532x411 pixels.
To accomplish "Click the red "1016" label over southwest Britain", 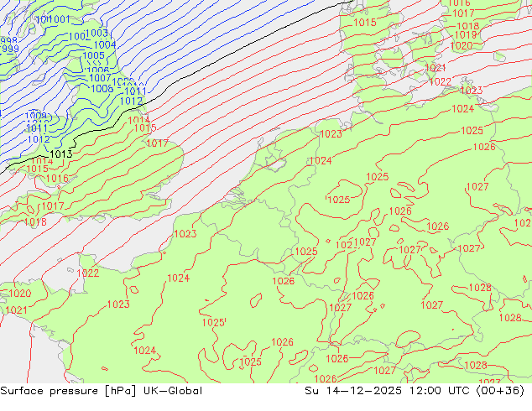I will coord(57,178).
